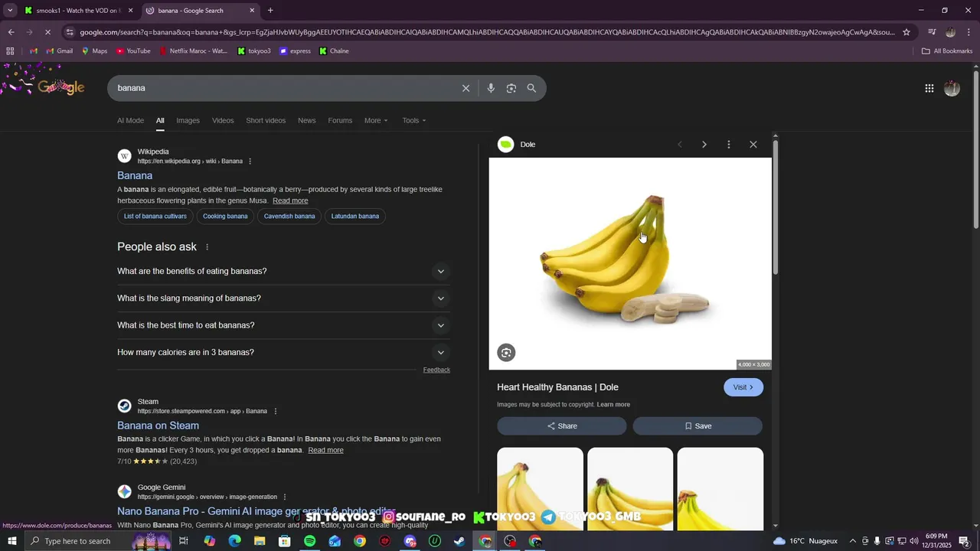
Task: Click the image panel vertical scrollbar
Action: coord(776,207)
